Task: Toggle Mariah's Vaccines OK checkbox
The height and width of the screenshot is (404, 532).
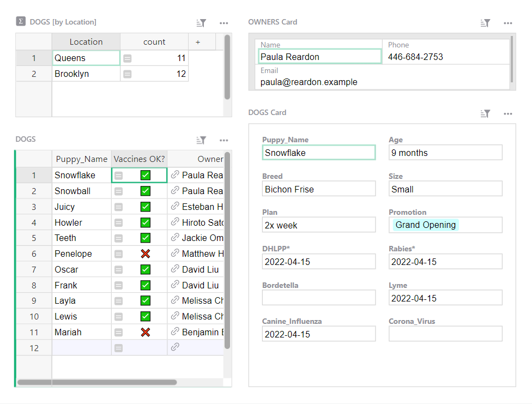Action: click(146, 332)
